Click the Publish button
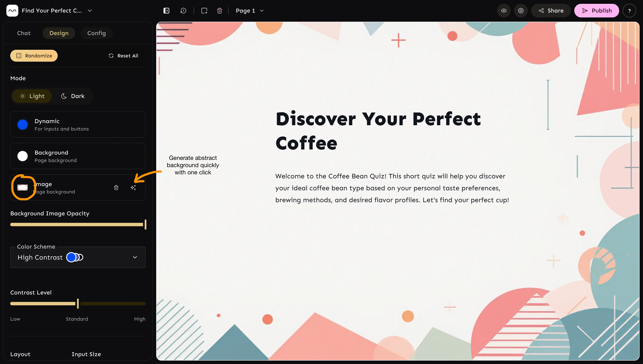This screenshot has width=643, height=364. point(596,10)
